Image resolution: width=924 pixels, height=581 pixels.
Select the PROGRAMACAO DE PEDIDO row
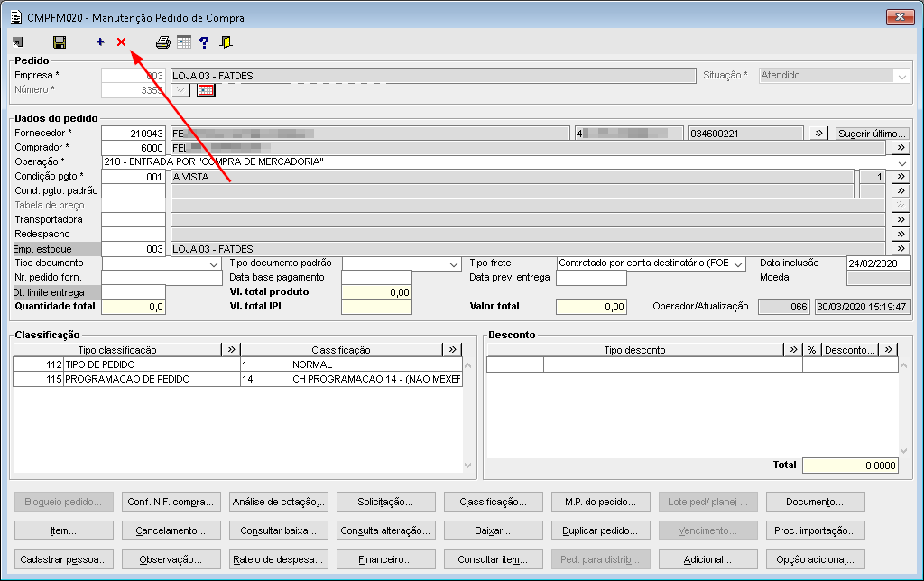pyautogui.click(x=237, y=379)
